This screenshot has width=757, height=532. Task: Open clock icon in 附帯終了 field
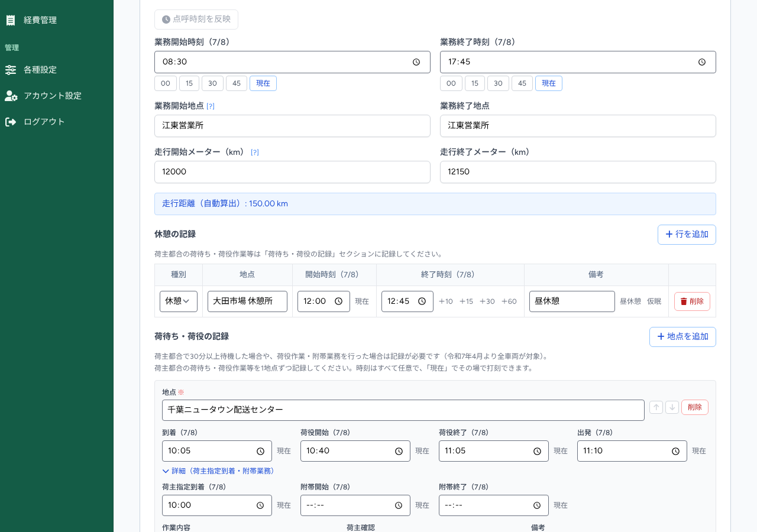[537, 505]
